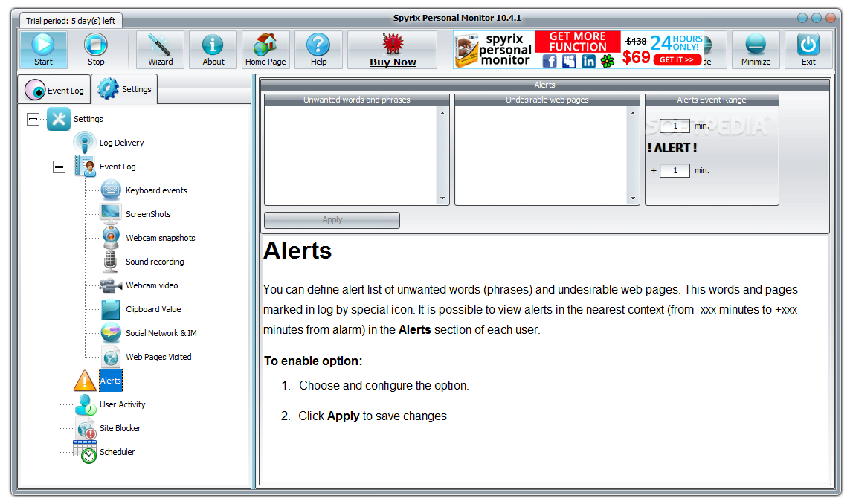Click the Clipboard Value icon
853x504 pixels.
pos(111,308)
